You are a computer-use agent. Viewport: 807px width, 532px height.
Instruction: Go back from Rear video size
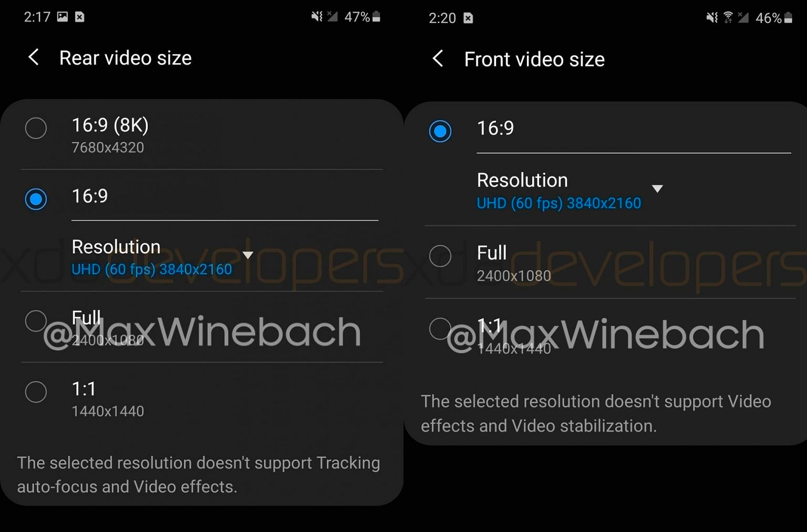[x=34, y=57]
